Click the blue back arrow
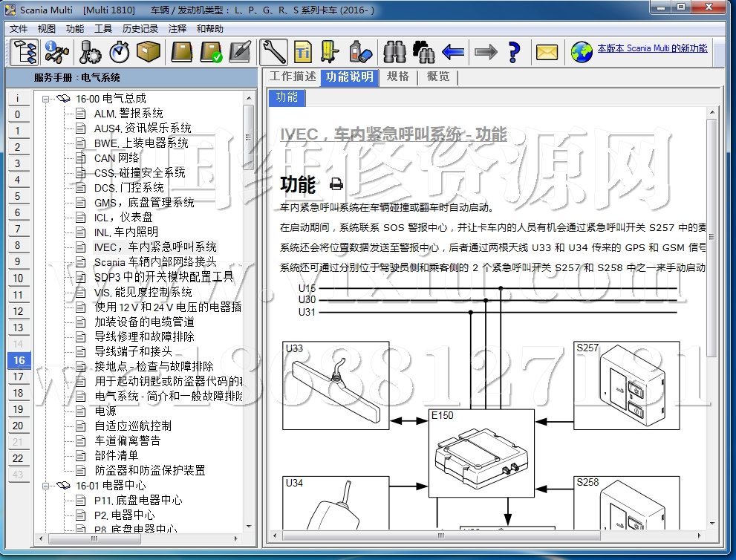This screenshot has width=736, height=560. coord(453,52)
